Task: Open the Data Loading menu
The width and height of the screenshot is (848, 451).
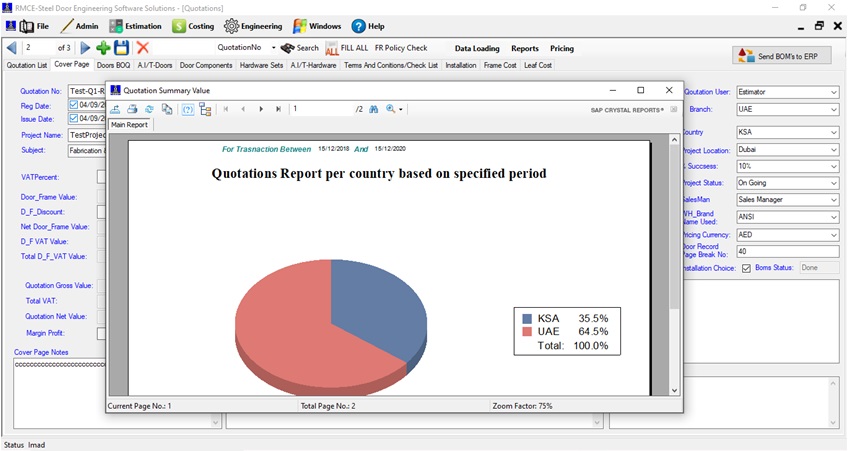Action: click(x=477, y=49)
